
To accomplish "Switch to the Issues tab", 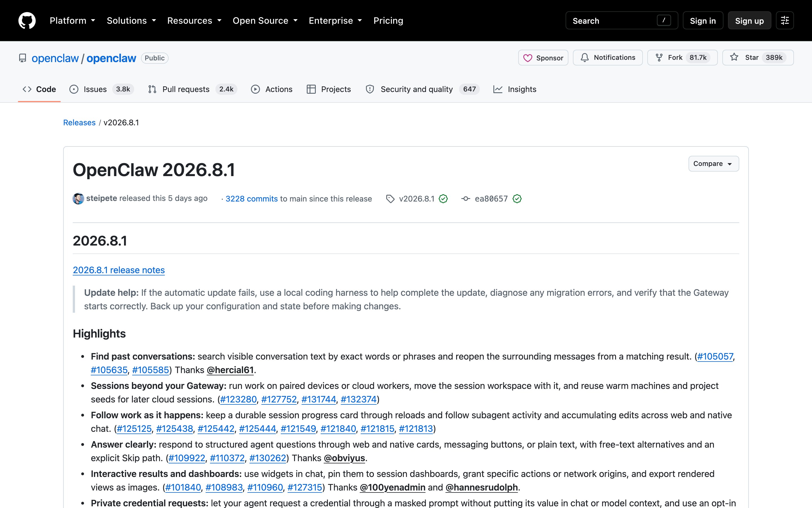I will [x=101, y=89].
